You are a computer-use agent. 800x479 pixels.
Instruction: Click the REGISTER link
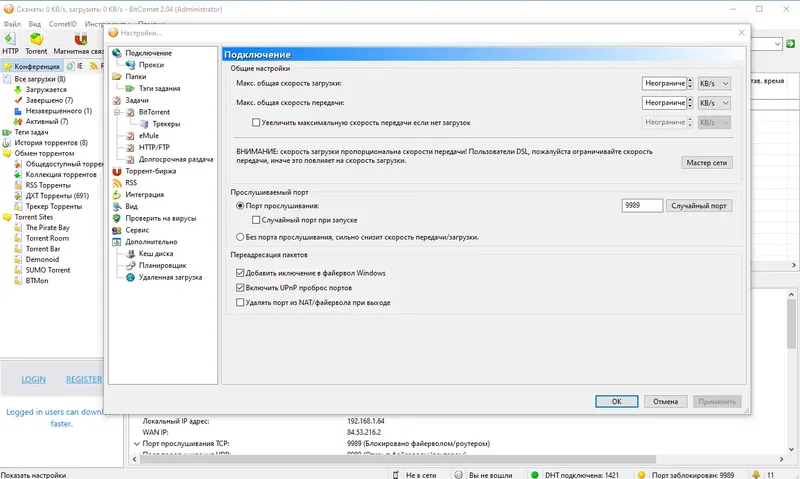pos(84,380)
